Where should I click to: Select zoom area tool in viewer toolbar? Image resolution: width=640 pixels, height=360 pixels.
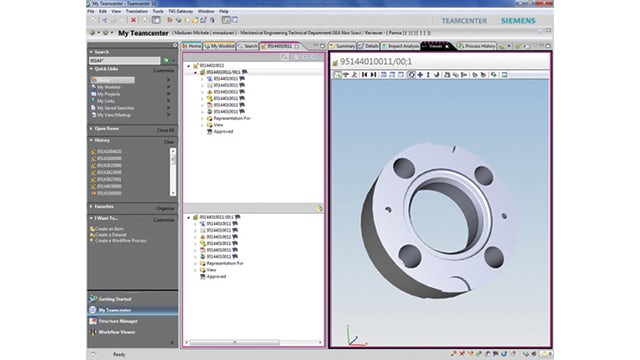pyautogui.click(x=338, y=75)
